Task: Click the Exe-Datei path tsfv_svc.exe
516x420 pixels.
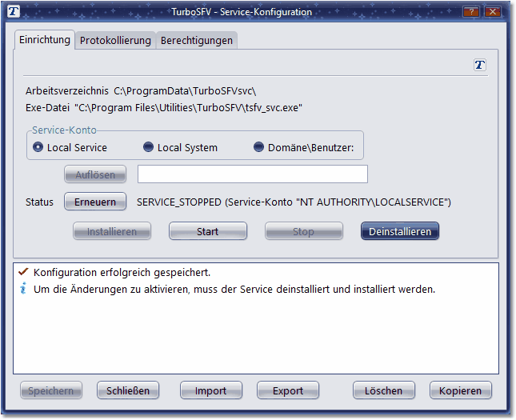Action: (x=188, y=108)
